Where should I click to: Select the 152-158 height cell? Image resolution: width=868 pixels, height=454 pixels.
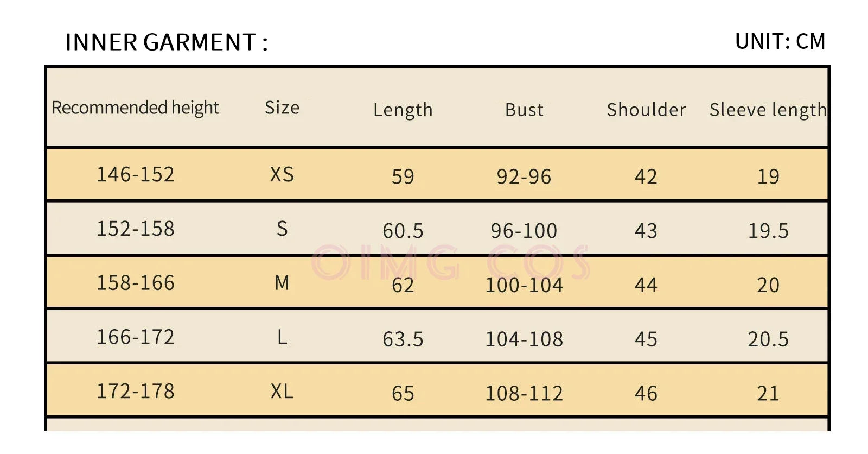pyautogui.click(x=135, y=229)
